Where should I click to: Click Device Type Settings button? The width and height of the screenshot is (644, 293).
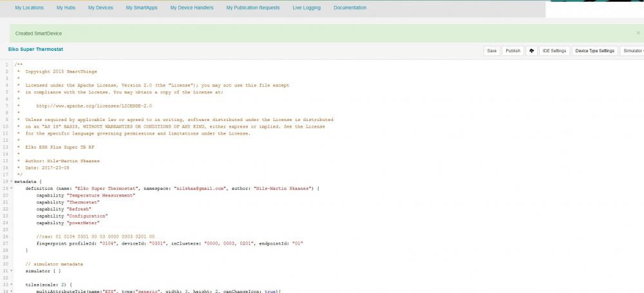(594, 50)
